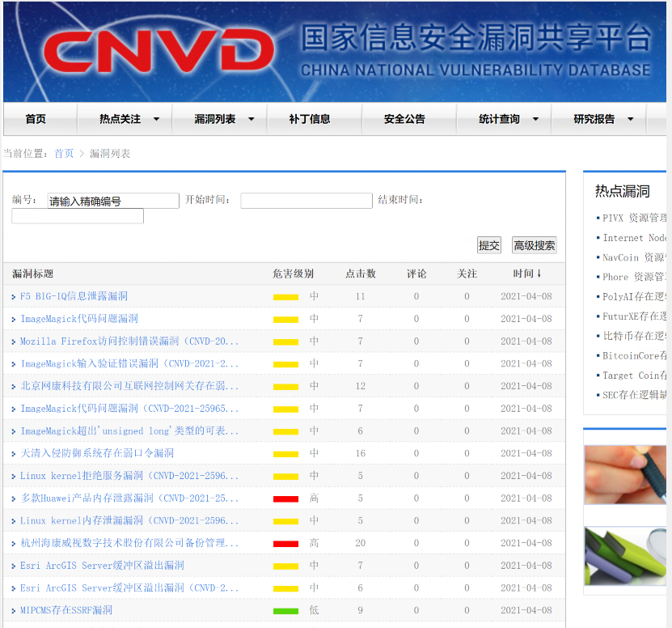Click the arrow bullet beside 天清入侵防御系统

pyautogui.click(x=14, y=454)
